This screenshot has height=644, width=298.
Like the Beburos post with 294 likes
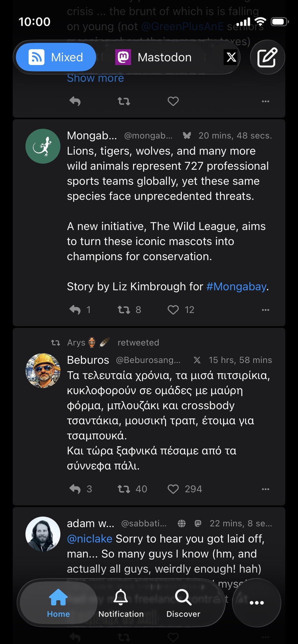pos(173,489)
